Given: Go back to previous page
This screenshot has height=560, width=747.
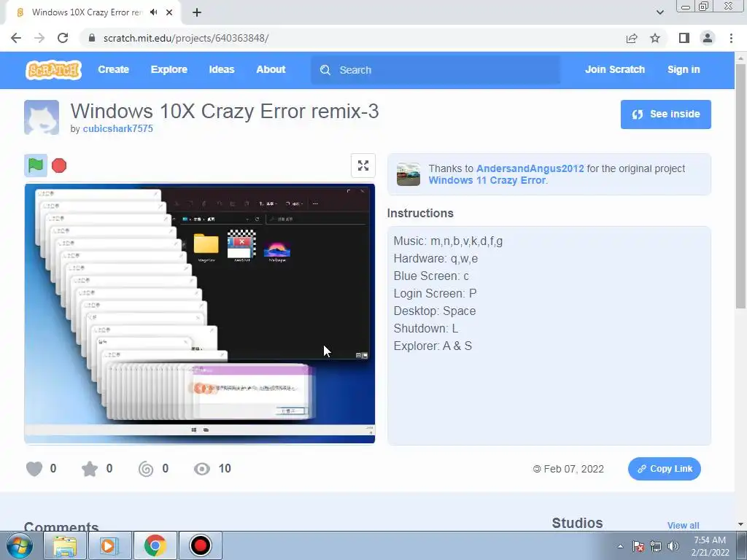Looking at the screenshot, I should coord(16,38).
